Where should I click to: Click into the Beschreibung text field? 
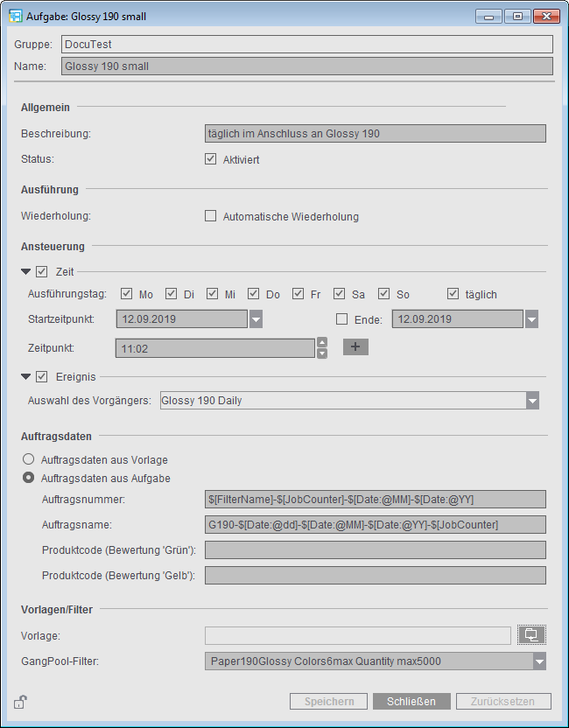pos(376,133)
